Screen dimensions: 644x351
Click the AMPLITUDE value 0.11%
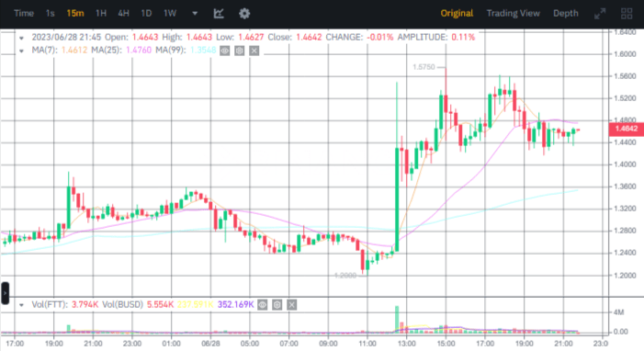click(463, 37)
